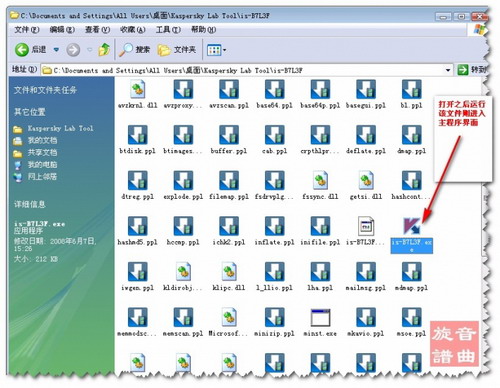Open the Back button history dropdown arrow
500x388 pixels.
tap(56, 50)
